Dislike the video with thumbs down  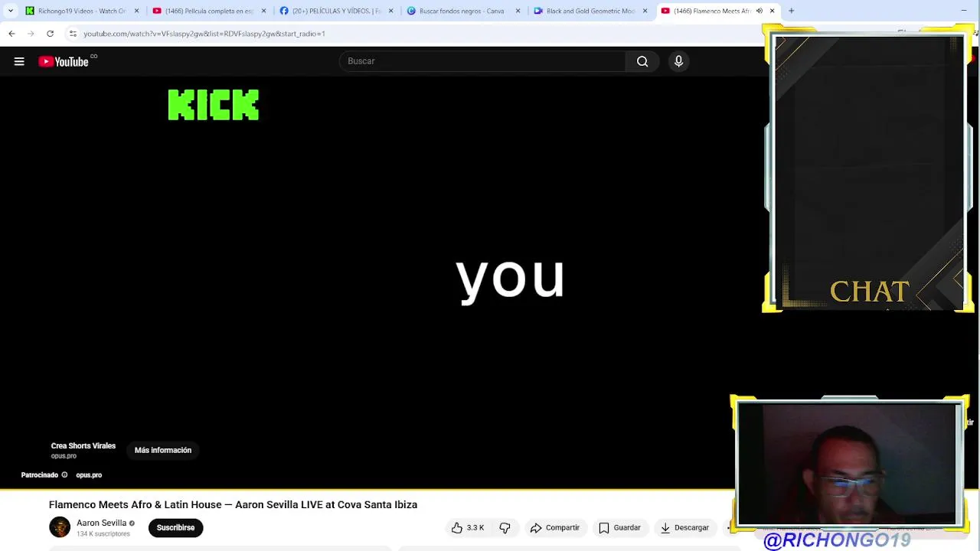pyautogui.click(x=505, y=527)
